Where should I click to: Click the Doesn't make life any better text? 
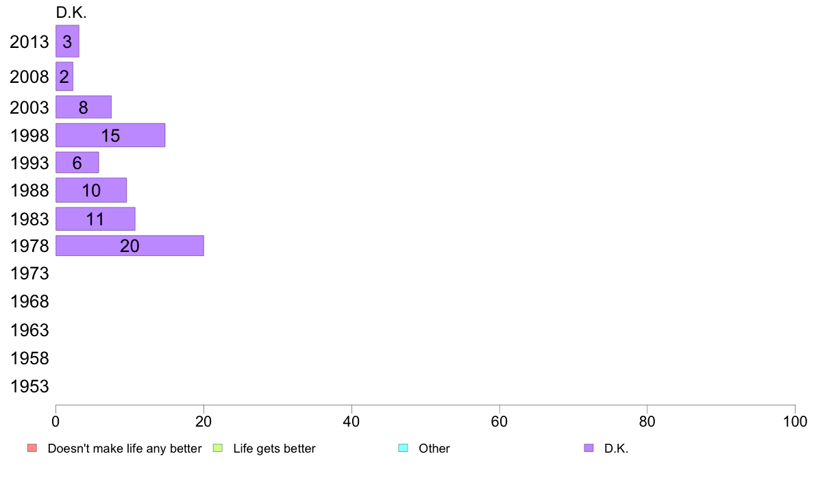tap(125, 449)
